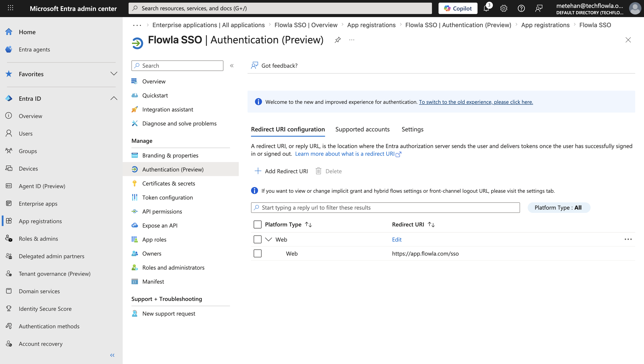Open Learn more about redirect URI link
The height and width of the screenshot is (364, 644).
point(348,154)
